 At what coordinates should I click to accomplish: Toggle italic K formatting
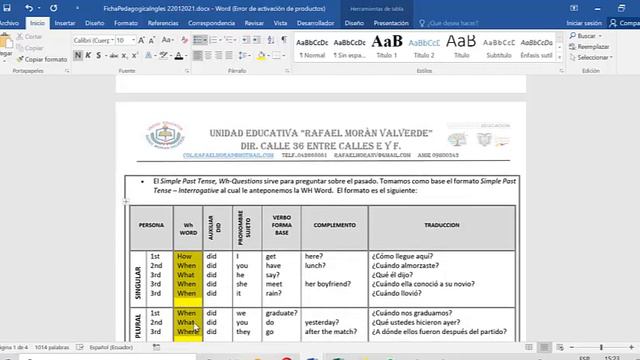88,55
